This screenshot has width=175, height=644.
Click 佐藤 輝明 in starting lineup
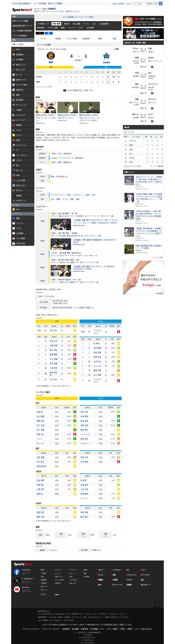click(x=54, y=355)
